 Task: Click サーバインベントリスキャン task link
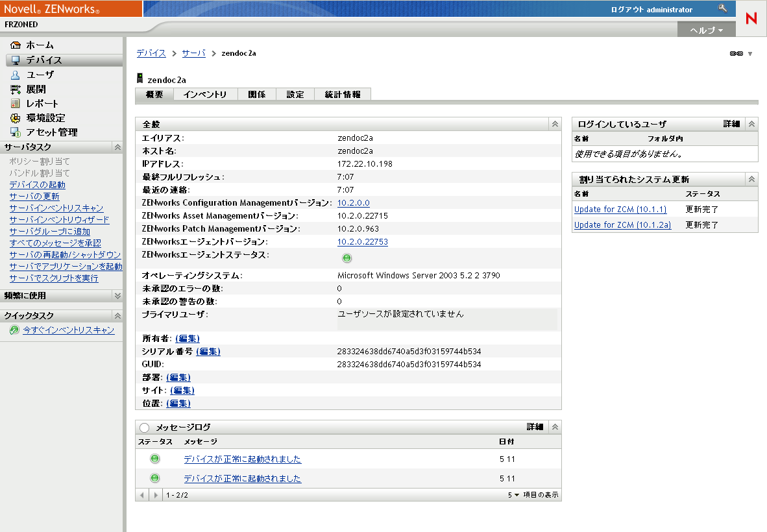pos(56,208)
